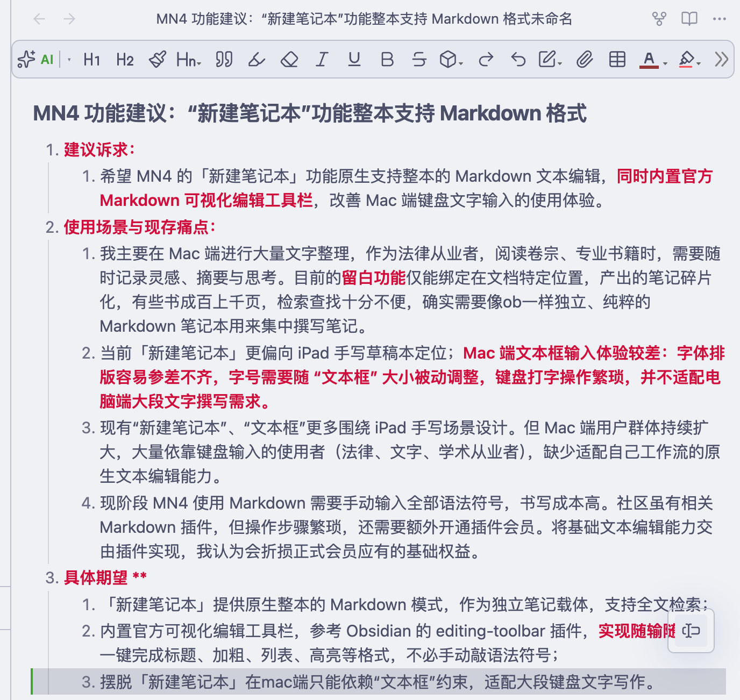Click the line starting 'Markdown 插件,但操作步骤繁琐'
The image size is (740, 700).
pyautogui.click(x=406, y=527)
